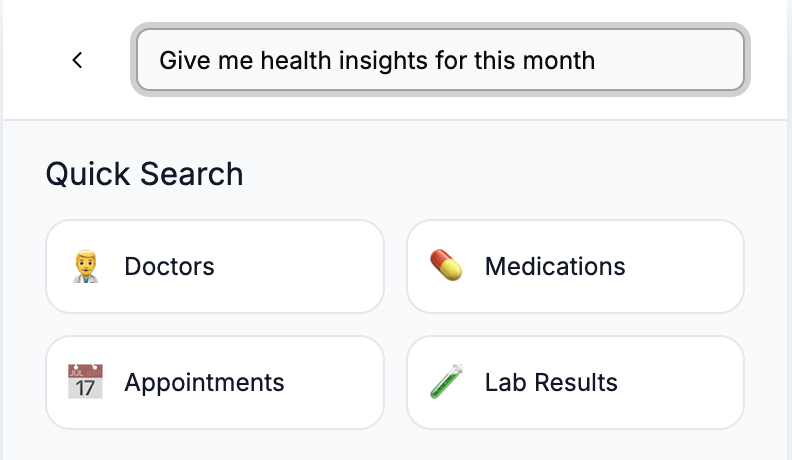Image resolution: width=792 pixels, height=460 pixels.
Task: Click the July 17 calendar icon
Action: (85, 381)
